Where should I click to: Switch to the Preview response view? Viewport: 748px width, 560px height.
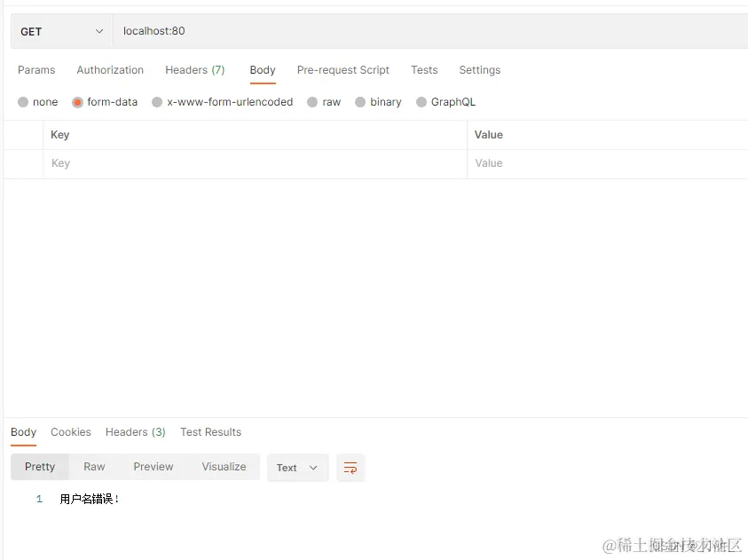pyautogui.click(x=154, y=467)
